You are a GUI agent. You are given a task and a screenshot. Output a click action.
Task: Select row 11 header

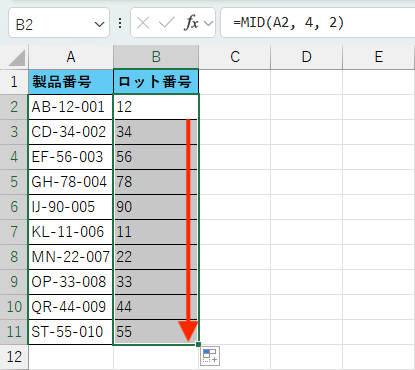pyautogui.click(x=14, y=332)
